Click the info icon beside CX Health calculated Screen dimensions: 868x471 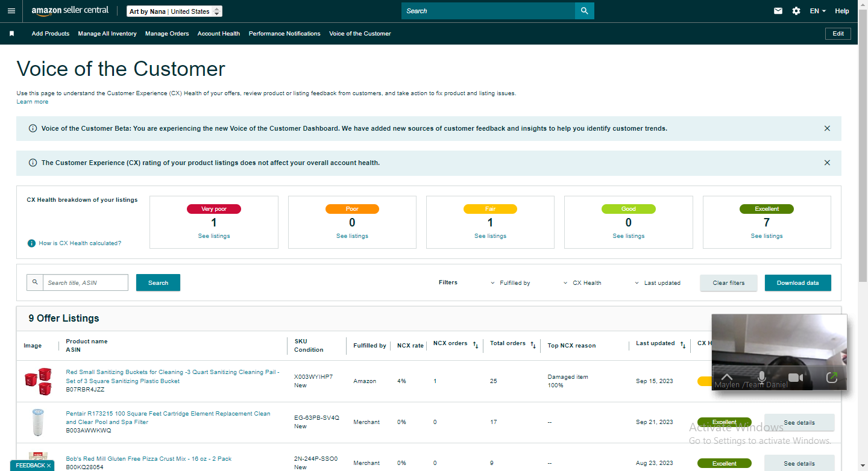[31, 243]
